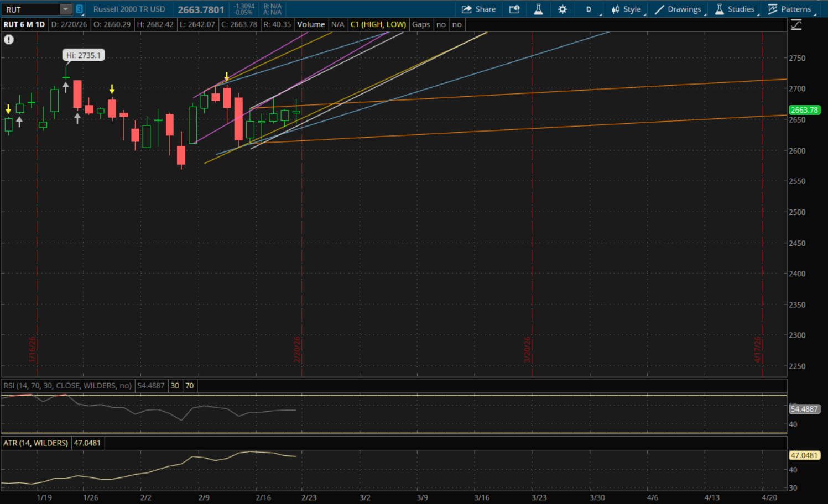
Task: Expand the Studies dropdown
Action: 735,9
